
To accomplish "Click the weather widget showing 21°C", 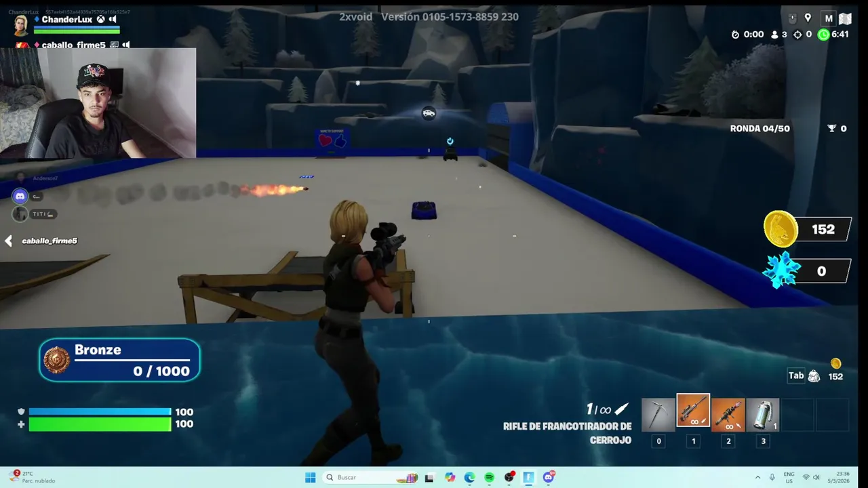I will 33,477.
